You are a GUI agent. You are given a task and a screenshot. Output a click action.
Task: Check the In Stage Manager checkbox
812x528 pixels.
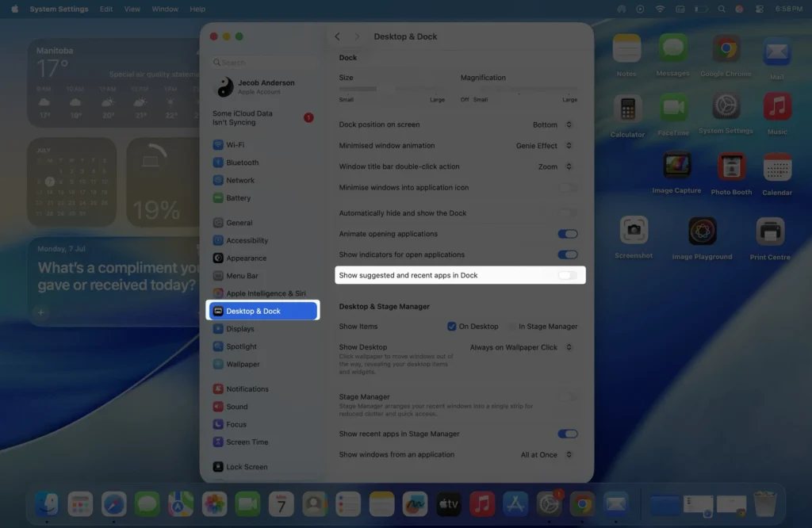pos(510,326)
